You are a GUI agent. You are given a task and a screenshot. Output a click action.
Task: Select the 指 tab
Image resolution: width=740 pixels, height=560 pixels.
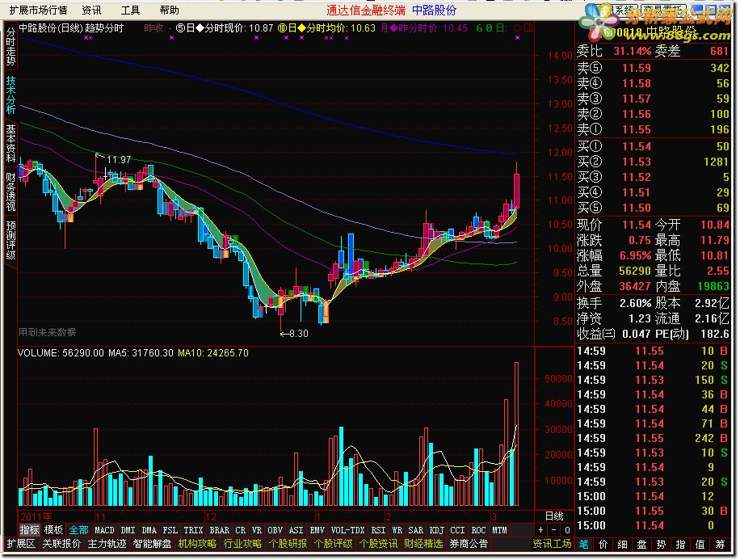(680, 545)
